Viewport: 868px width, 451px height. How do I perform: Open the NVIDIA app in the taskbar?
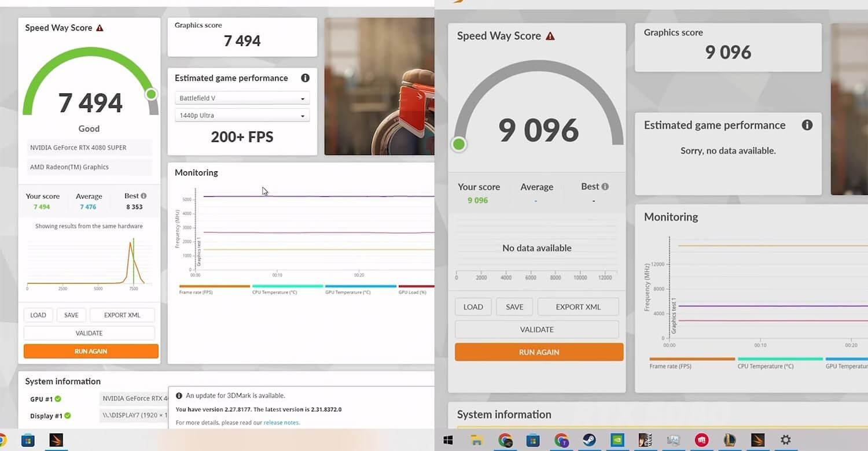[x=617, y=441]
